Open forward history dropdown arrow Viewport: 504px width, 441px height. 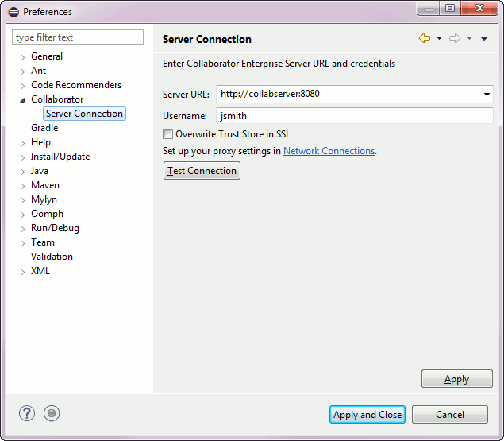click(x=469, y=39)
